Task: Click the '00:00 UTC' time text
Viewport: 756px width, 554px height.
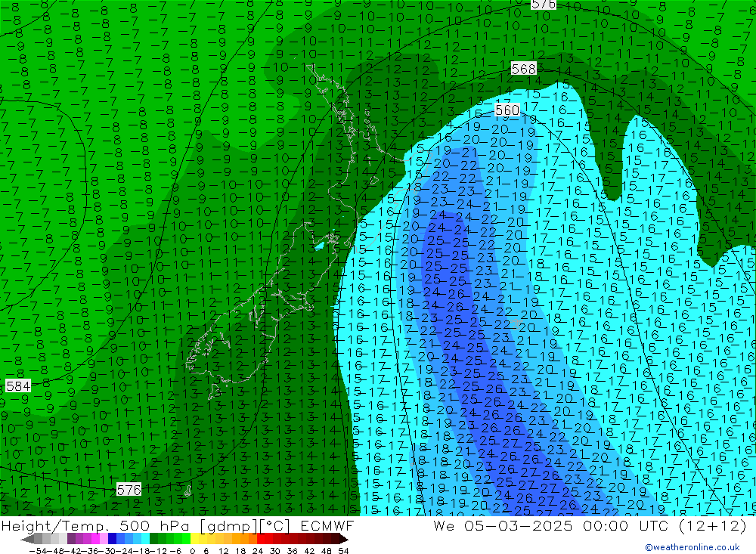Action: tap(625, 525)
